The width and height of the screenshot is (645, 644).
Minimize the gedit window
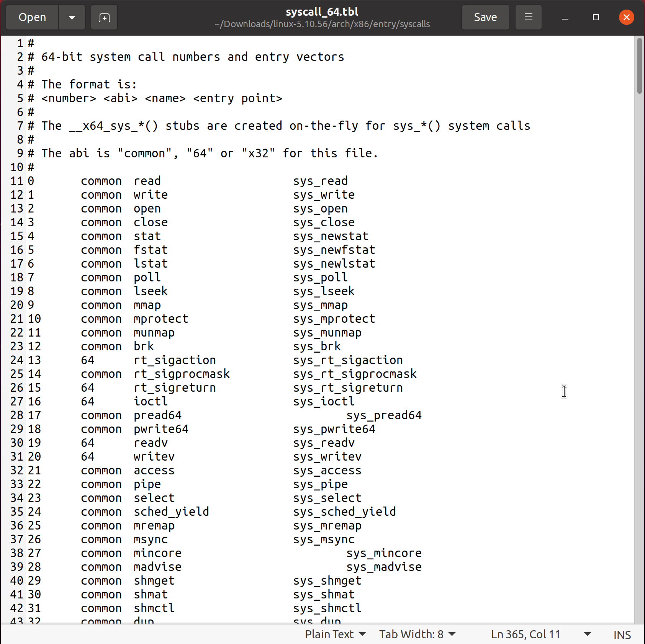[565, 17]
